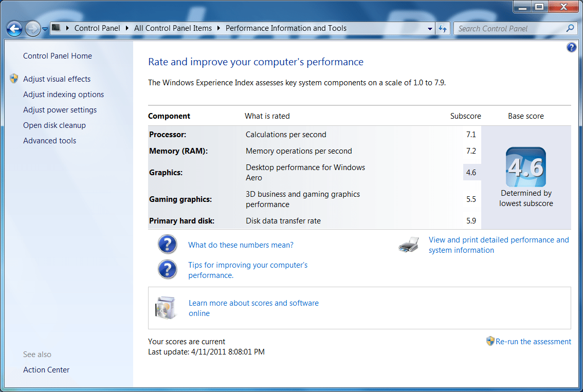Image resolution: width=583 pixels, height=392 pixels.
Task: Click the 4.6 base score badge
Action: click(x=526, y=167)
